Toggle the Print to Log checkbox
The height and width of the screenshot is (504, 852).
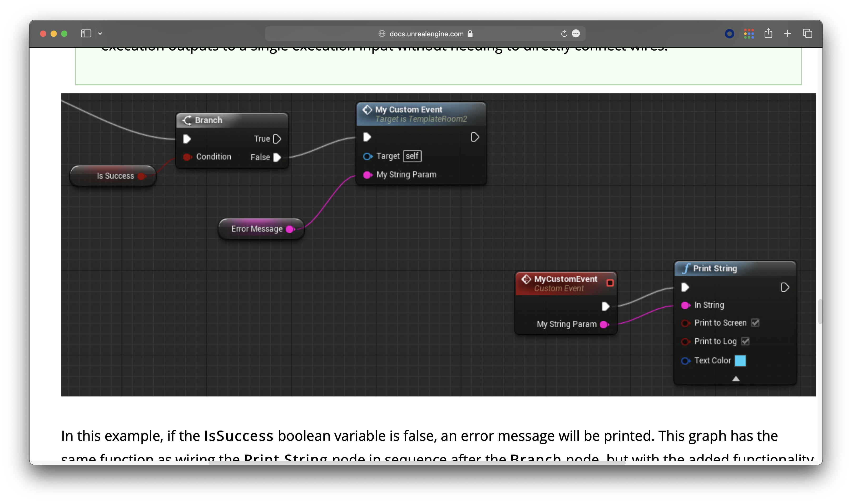coord(745,341)
